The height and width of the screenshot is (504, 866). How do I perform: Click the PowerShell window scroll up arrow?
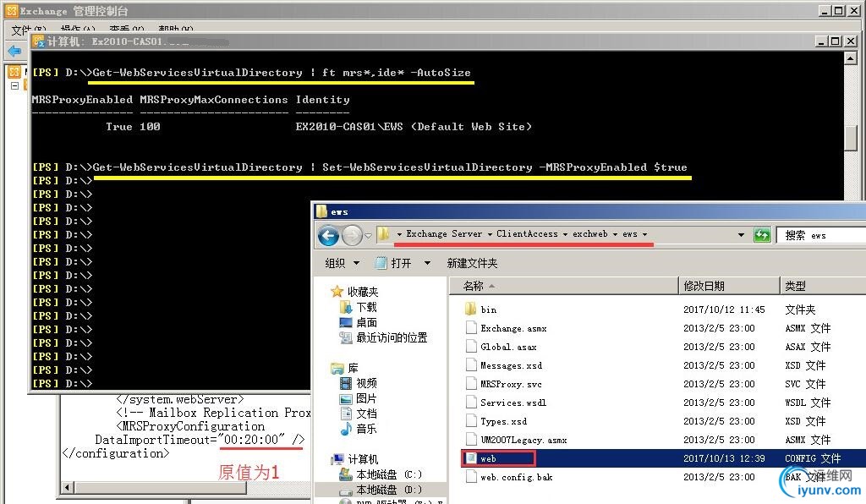pos(851,58)
